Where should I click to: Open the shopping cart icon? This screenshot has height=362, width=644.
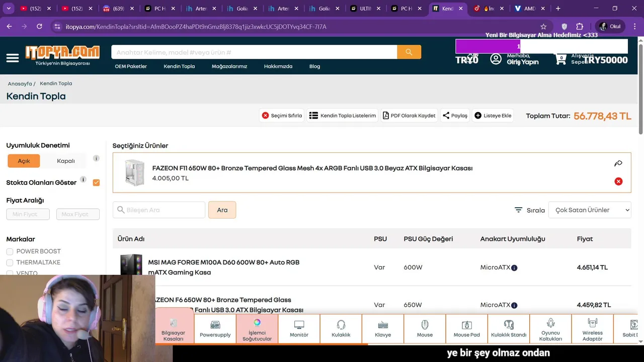click(560, 59)
